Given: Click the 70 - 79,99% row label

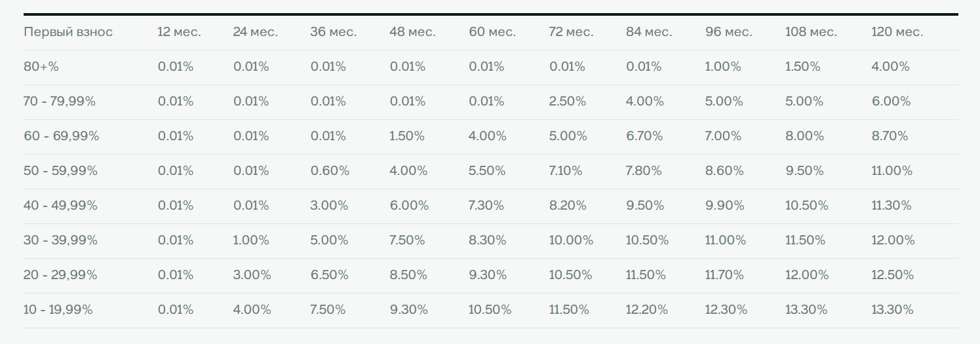Looking at the screenshot, I should point(60,102).
